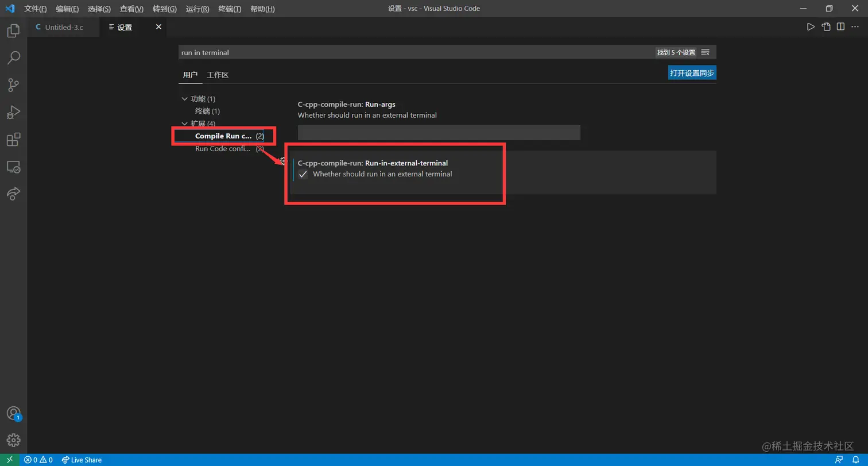Click the Run-args text input field
The image size is (868, 466).
[x=439, y=132]
